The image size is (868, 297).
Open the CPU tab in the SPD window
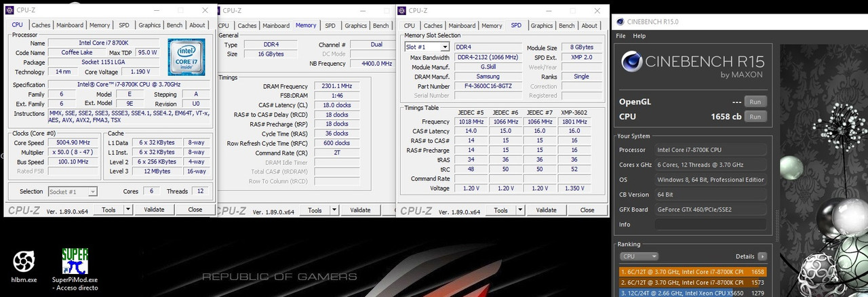(x=410, y=26)
